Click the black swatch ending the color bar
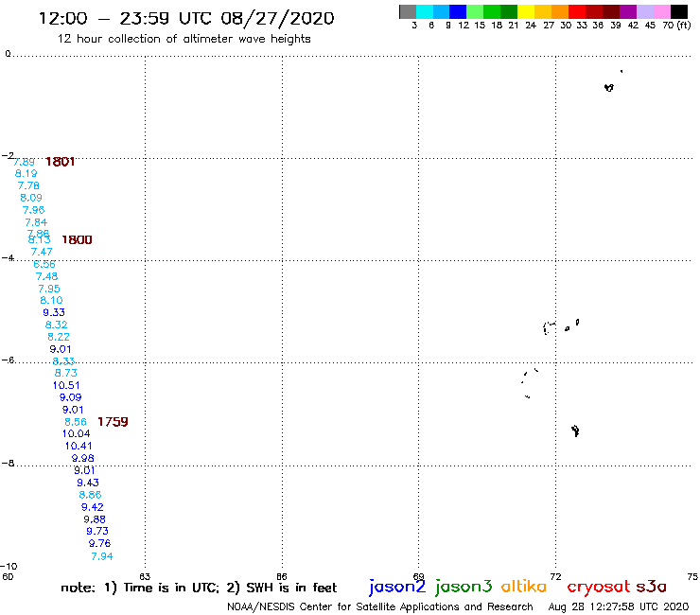The height and width of the screenshot is (615, 700). (x=678, y=11)
